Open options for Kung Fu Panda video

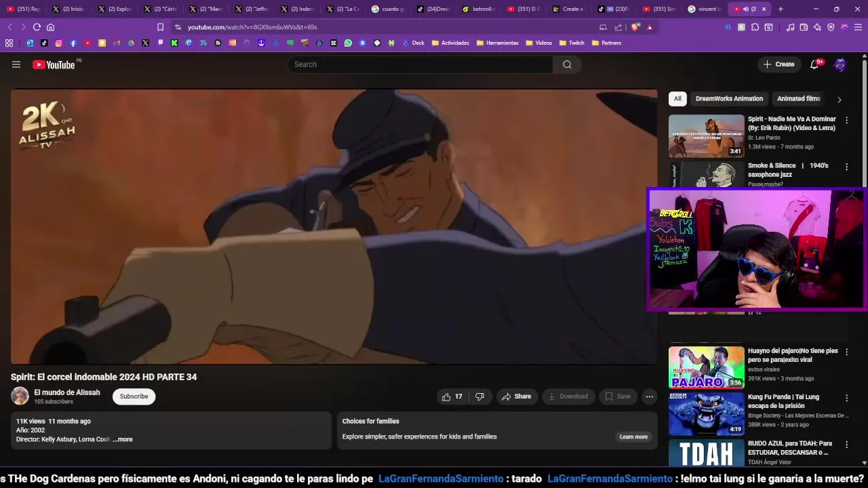pyautogui.click(x=846, y=398)
